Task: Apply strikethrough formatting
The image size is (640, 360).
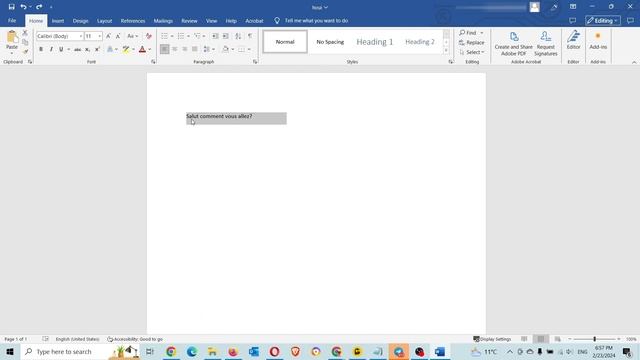Action: pyautogui.click(x=77, y=49)
